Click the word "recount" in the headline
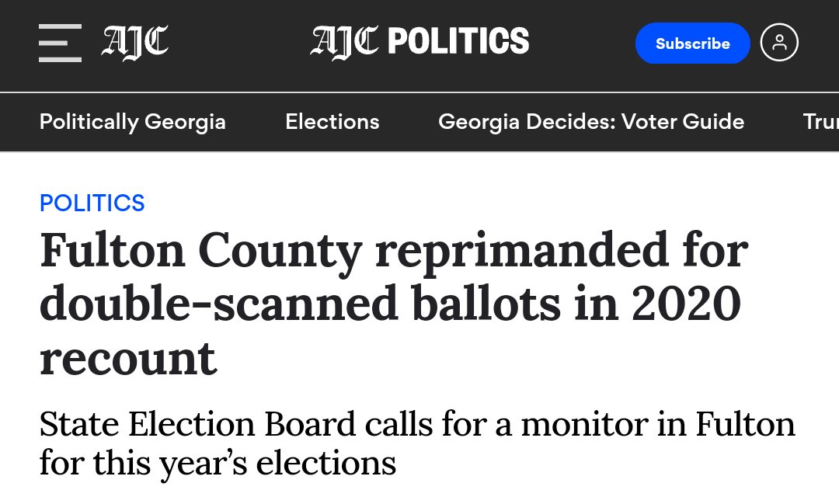Screen dimensions: 839x504 click(128, 359)
